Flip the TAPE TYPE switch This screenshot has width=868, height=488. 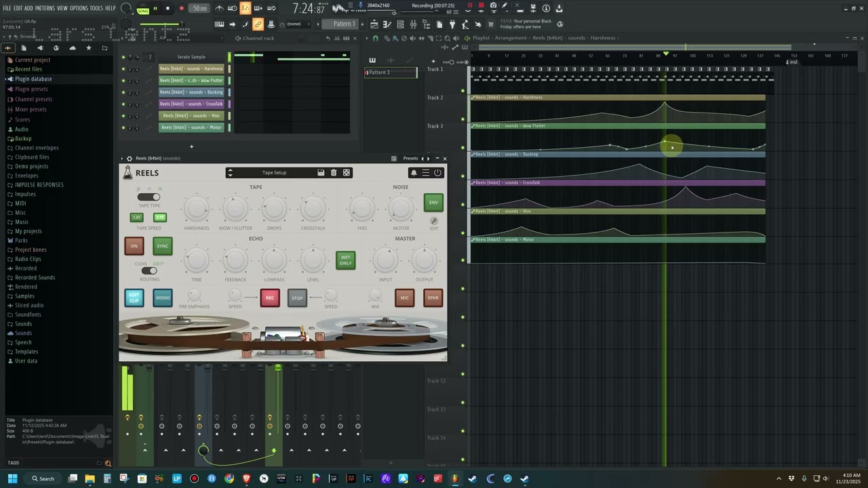coord(149,197)
